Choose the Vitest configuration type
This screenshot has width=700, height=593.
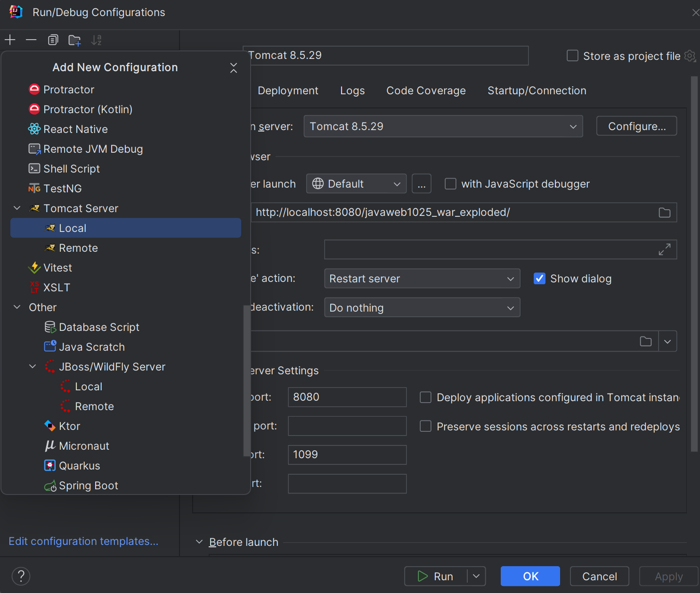click(x=126, y=268)
